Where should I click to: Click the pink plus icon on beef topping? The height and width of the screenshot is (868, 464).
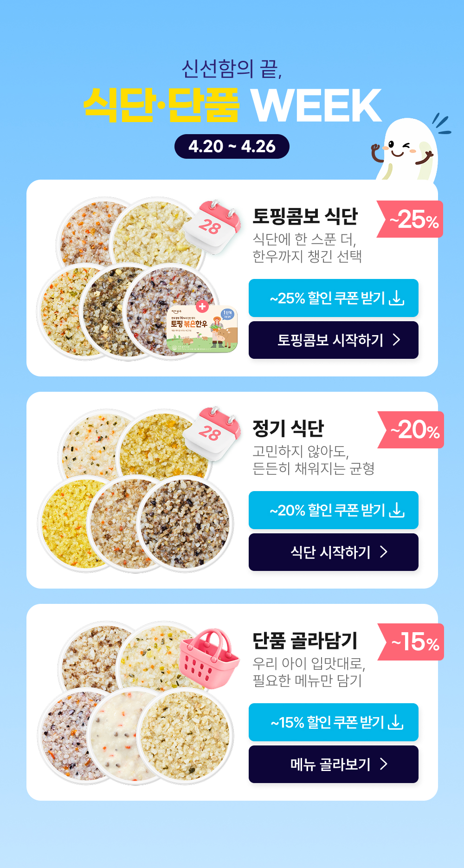[x=202, y=306]
